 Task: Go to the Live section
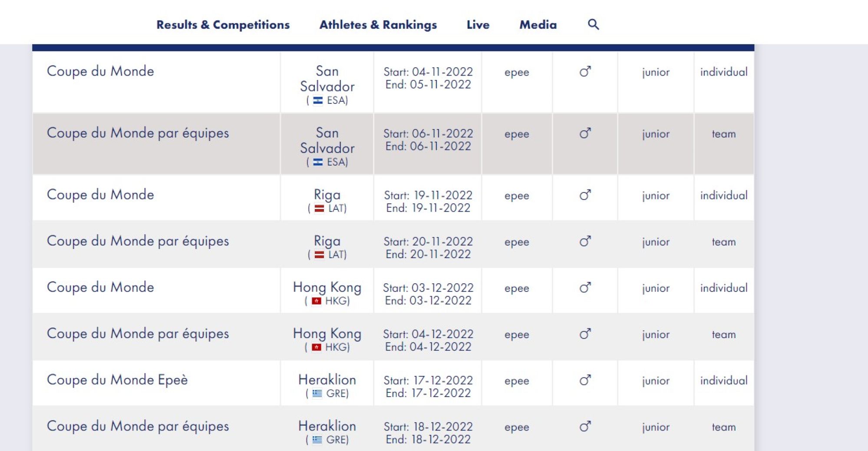point(478,25)
